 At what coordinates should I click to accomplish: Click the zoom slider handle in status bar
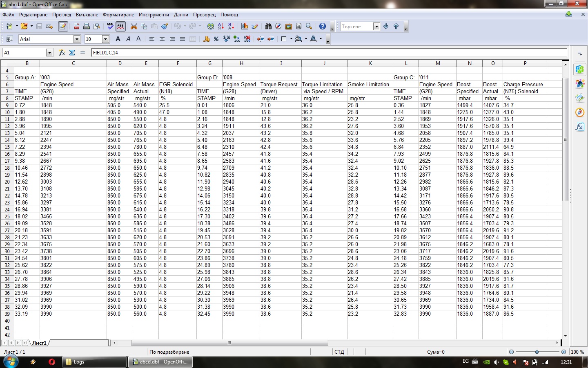[x=537, y=352]
